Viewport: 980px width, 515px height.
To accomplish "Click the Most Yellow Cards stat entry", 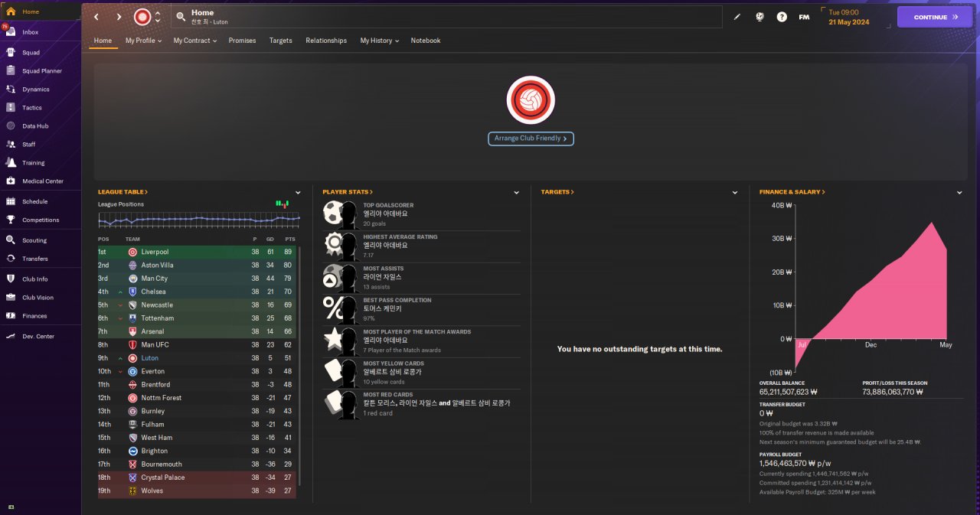I will coord(421,373).
